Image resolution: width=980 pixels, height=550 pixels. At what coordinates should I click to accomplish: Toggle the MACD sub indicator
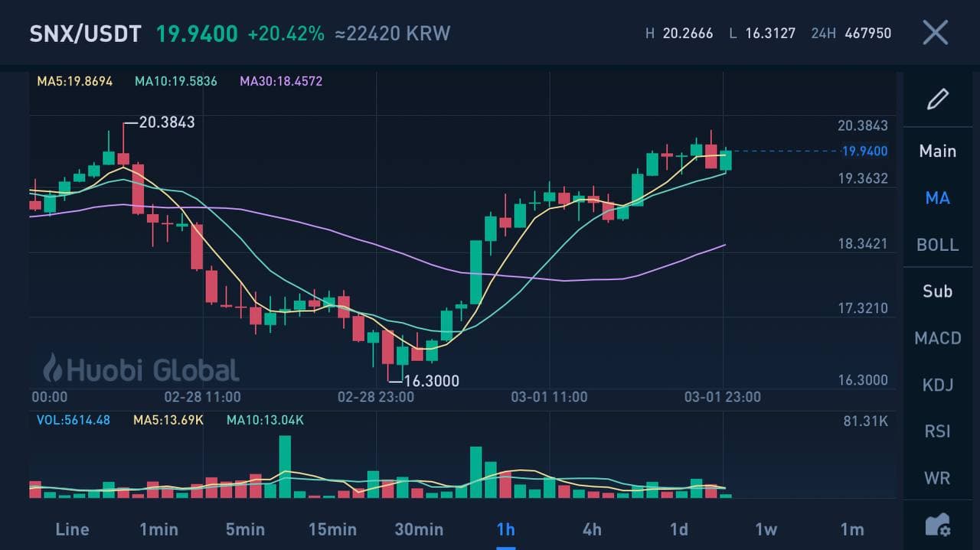[937, 338]
